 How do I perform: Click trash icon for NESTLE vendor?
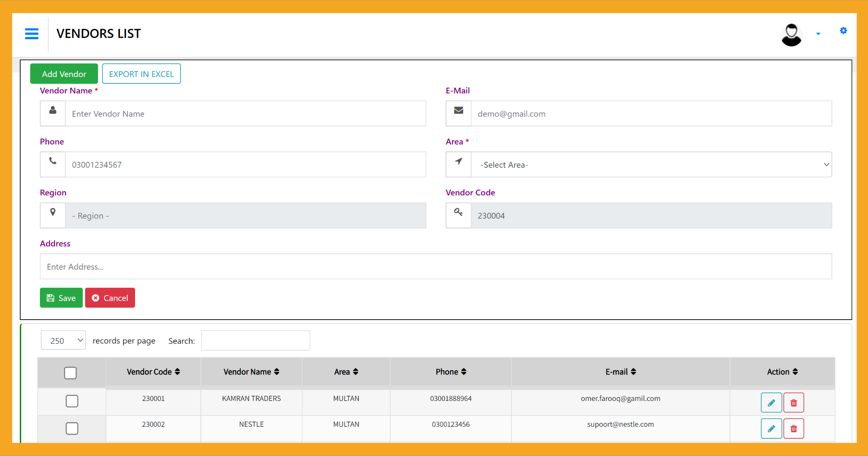click(x=794, y=428)
